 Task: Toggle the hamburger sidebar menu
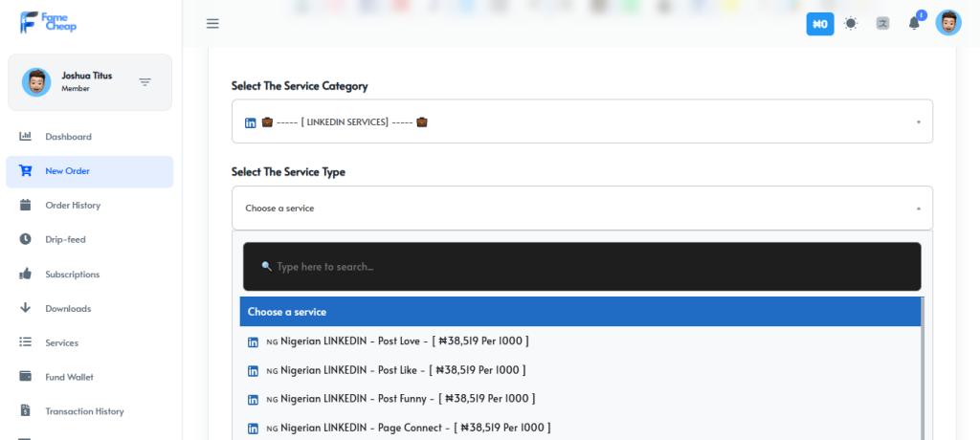point(212,24)
